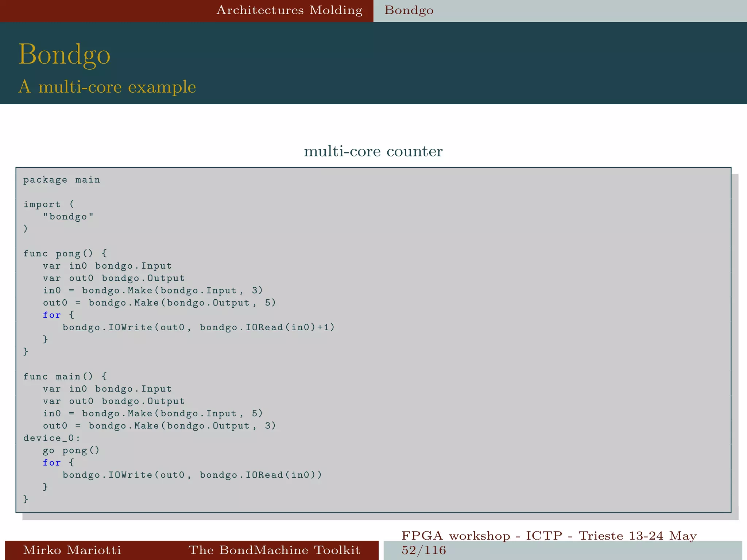Select the 'device_0:' label line

click(x=52, y=438)
